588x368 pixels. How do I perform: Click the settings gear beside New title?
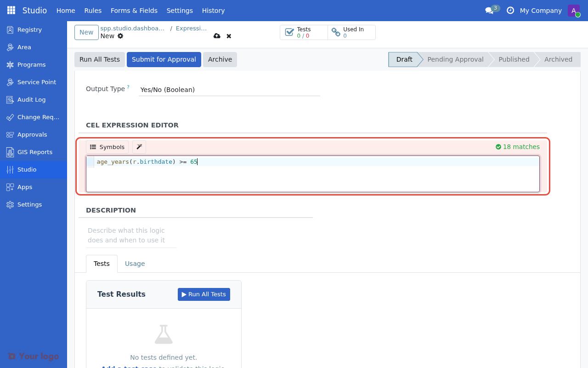pos(119,35)
